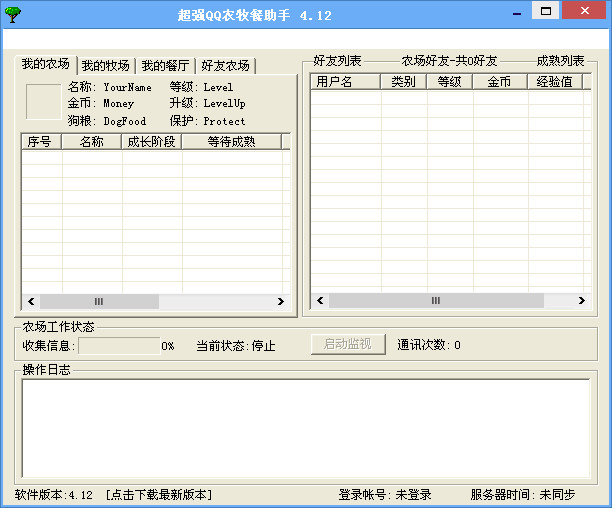Close the application window
612x508 pixels.
584,11
